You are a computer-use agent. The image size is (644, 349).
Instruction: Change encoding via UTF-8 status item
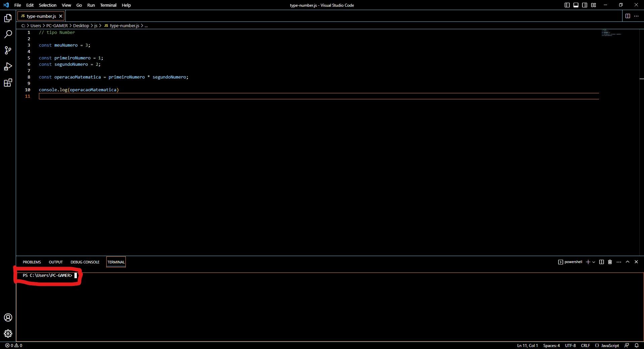pyautogui.click(x=570, y=345)
